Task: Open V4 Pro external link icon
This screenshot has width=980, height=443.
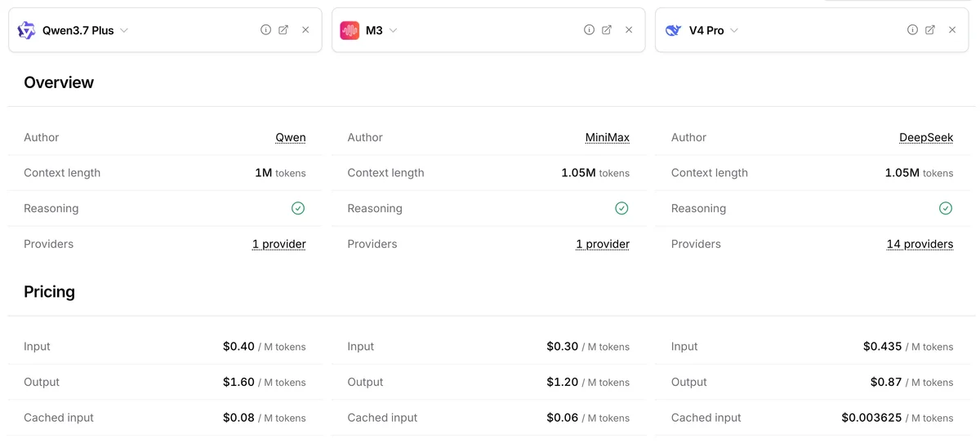Action: pos(930,29)
